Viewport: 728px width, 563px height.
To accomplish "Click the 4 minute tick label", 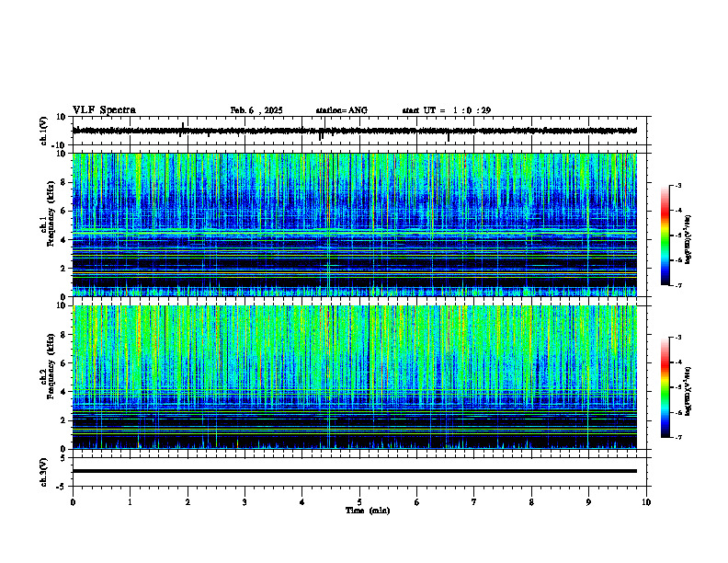I will [x=302, y=502].
